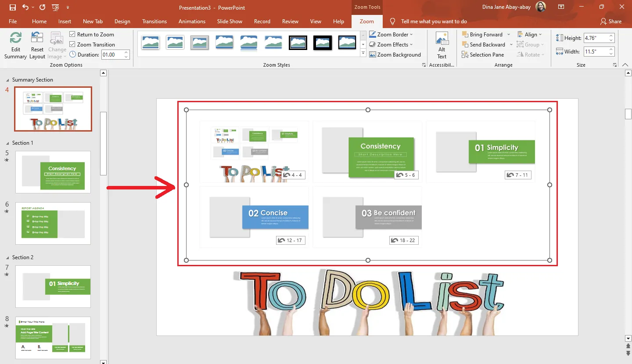Screen dimensions: 632x364
Task: Select the first black-bordered zoom style
Action: tap(298, 43)
